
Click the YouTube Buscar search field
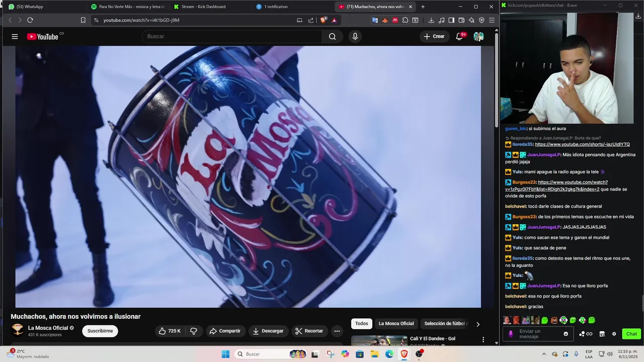[x=232, y=36]
